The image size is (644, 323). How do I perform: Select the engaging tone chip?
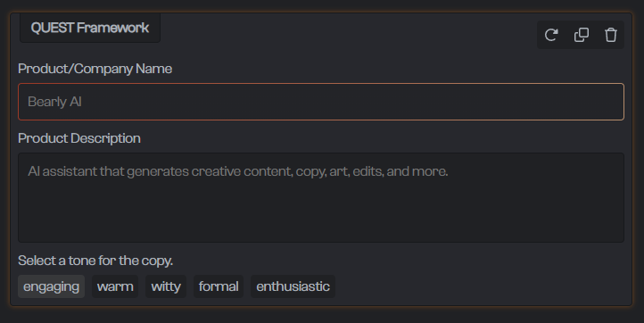pos(52,286)
